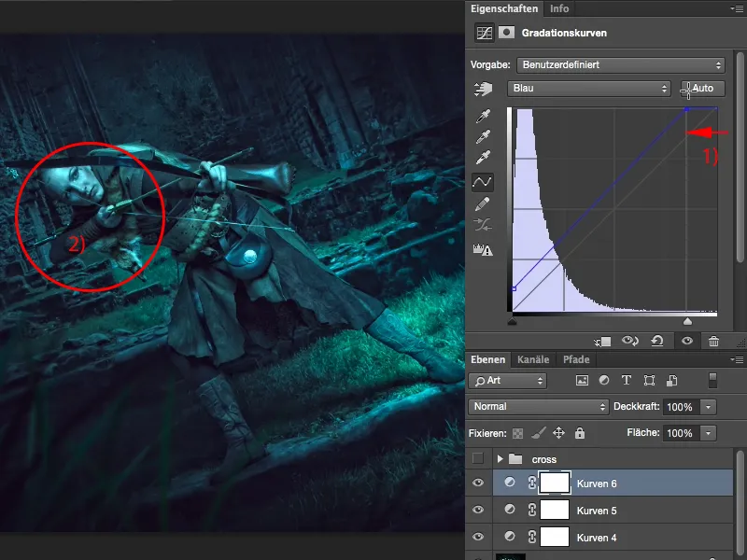Lock image pixels brush icon
The image size is (747, 560).
tap(539, 433)
